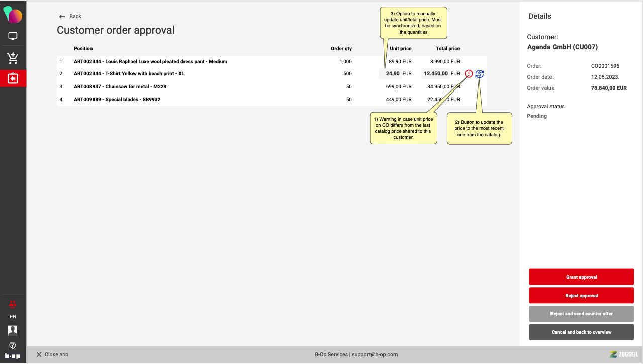
Task: Select the red clipboard approval sidebar icon
Action: [13, 79]
